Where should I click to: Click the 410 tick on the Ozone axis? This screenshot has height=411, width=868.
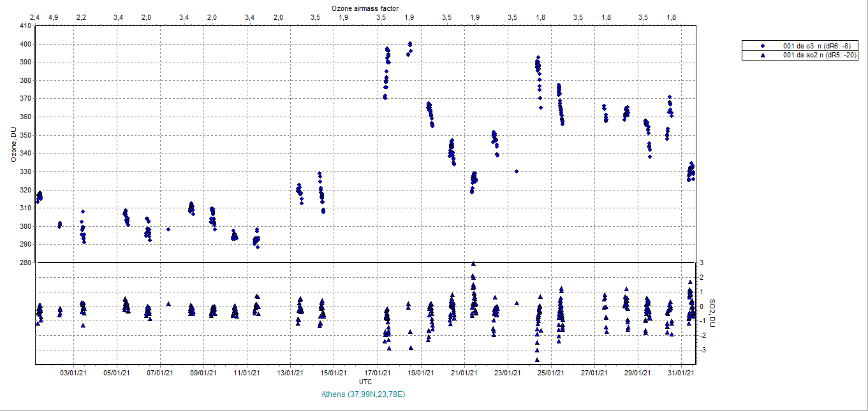coord(25,26)
